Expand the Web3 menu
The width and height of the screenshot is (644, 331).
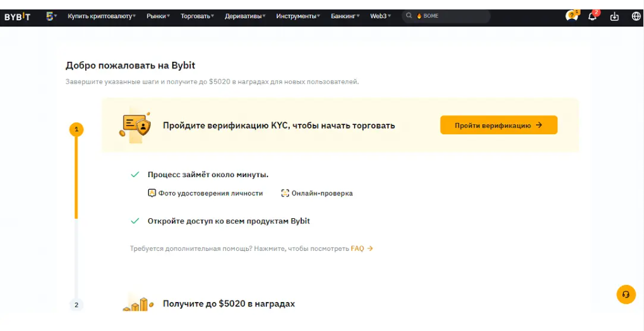[x=381, y=16]
